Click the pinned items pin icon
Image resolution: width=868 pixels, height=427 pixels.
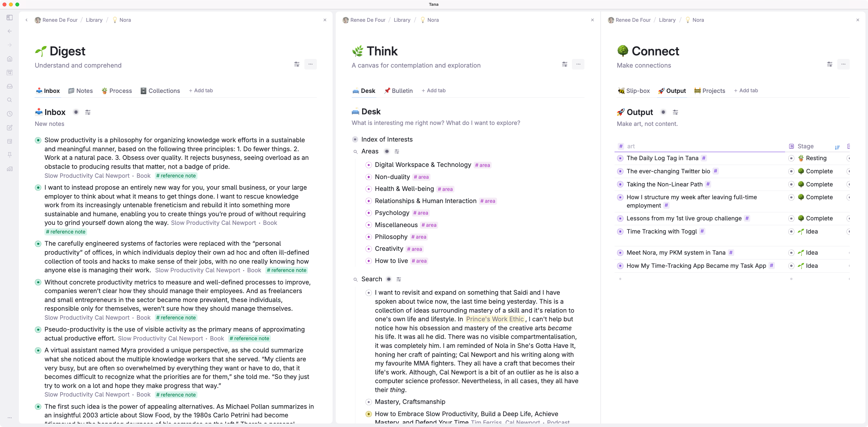click(9, 155)
